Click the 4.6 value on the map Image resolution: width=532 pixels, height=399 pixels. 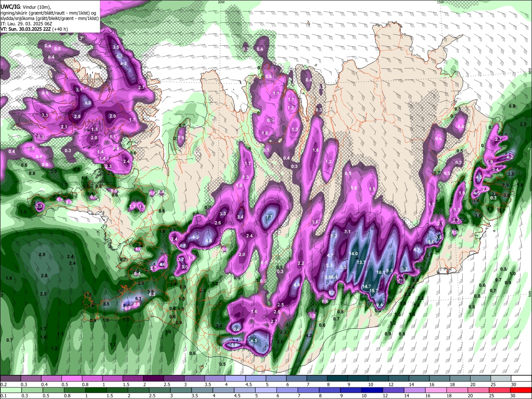[163, 265]
